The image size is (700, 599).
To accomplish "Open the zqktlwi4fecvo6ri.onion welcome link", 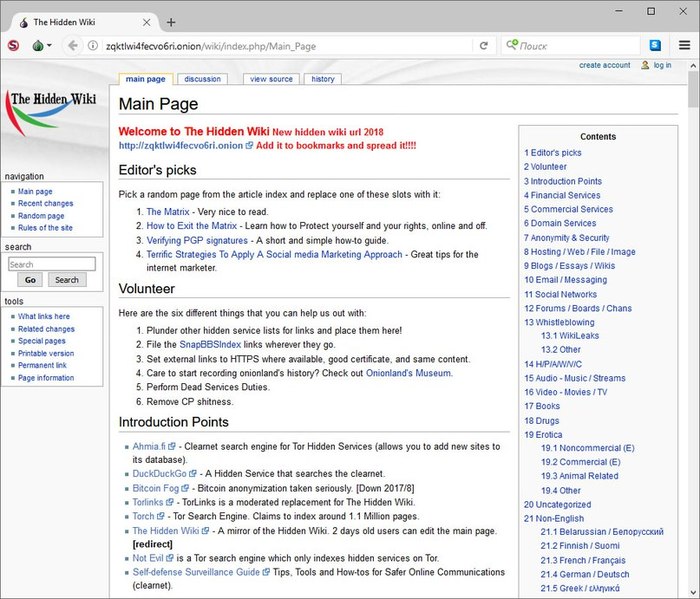I will (x=181, y=146).
